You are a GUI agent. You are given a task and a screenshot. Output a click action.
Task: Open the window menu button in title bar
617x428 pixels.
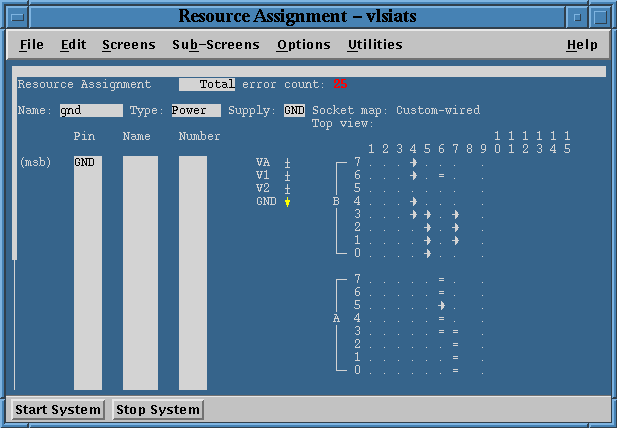pos(18,17)
